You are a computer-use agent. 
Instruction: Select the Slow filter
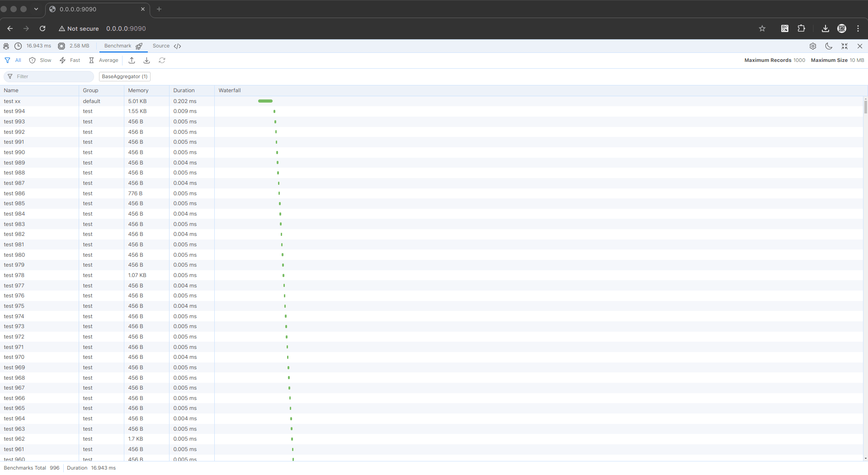[x=40, y=61]
